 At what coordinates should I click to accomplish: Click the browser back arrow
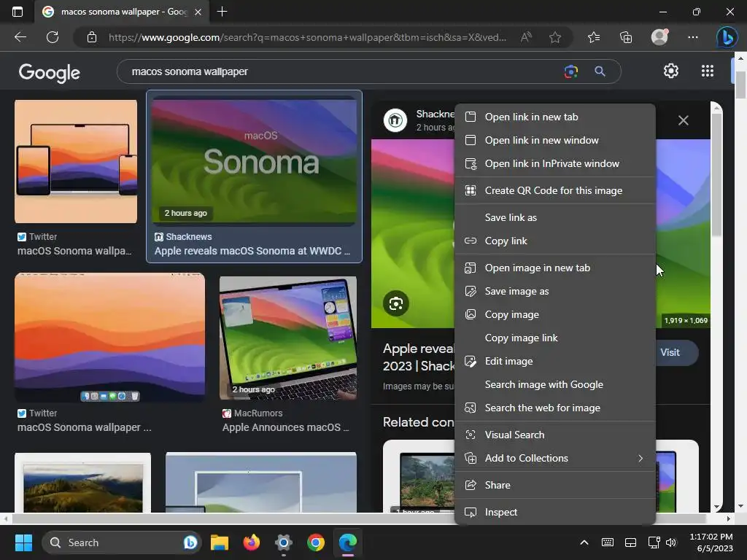pyautogui.click(x=20, y=37)
